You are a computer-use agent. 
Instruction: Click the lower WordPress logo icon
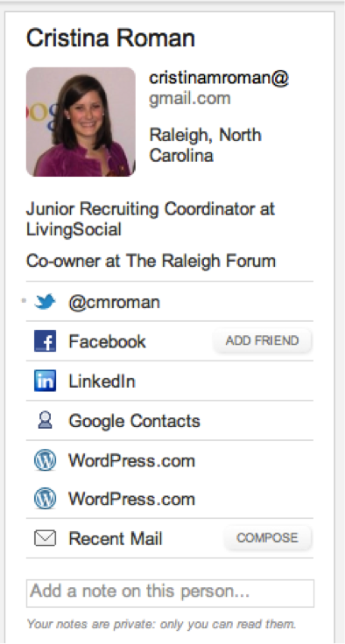45,499
